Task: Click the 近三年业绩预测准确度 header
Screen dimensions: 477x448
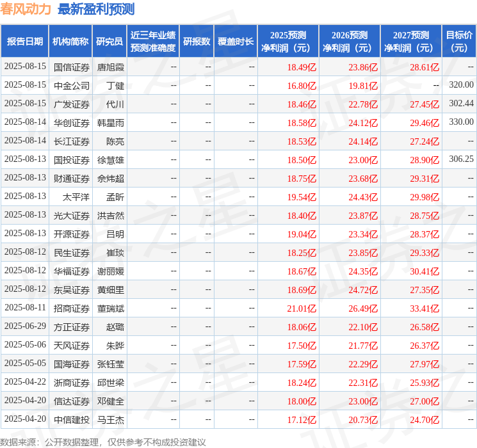Action: [x=153, y=42]
